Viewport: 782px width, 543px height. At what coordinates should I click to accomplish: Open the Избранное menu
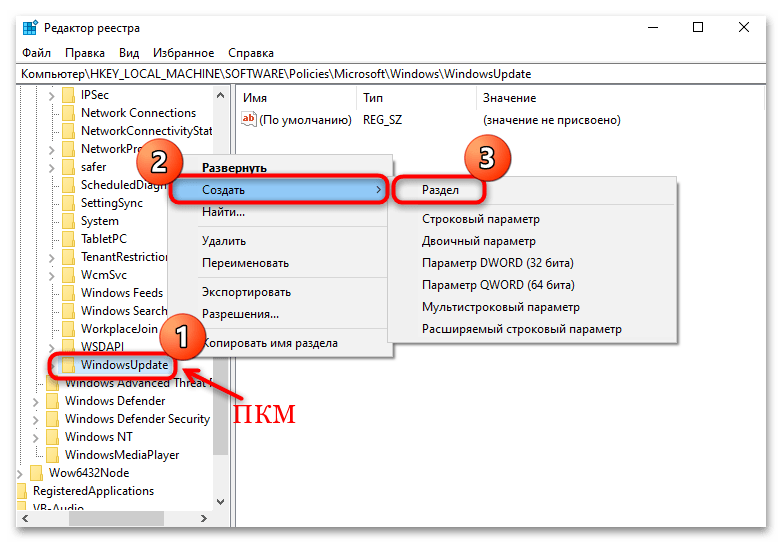184,53
